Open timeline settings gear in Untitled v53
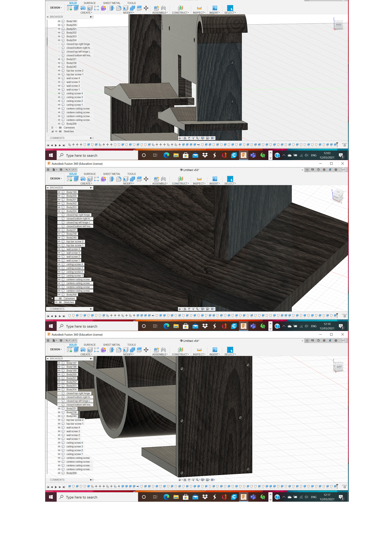The width and height of the screenshot is (392, 555). pos(345,316)
